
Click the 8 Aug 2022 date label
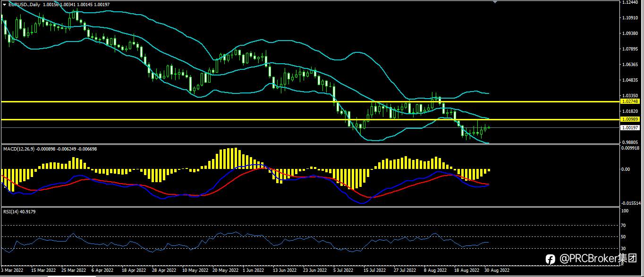coord(435,270)
